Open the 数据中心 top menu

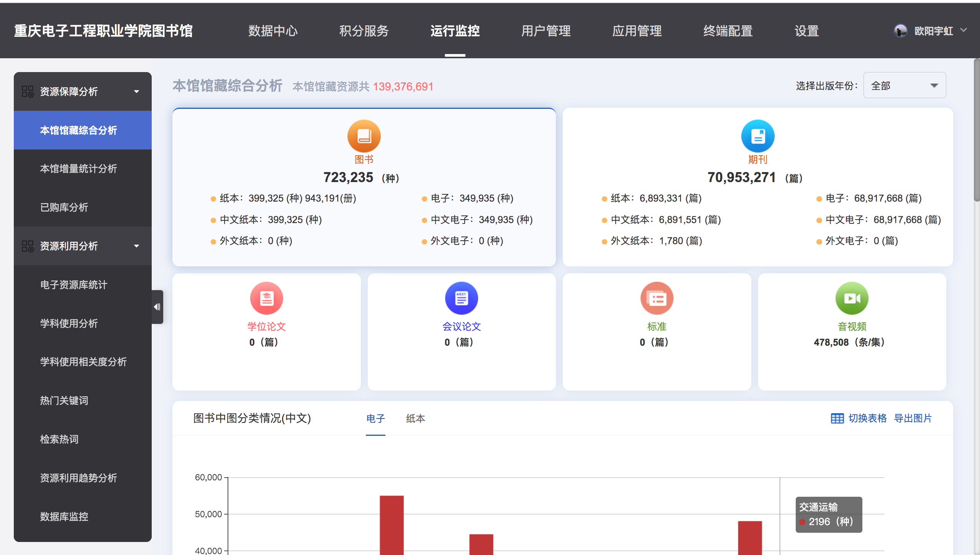tap(273, 31)
